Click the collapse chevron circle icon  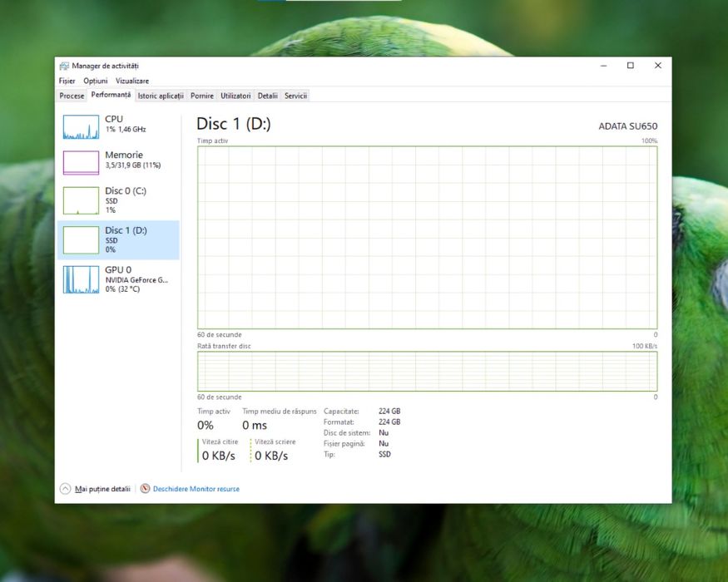coord(65,489)
